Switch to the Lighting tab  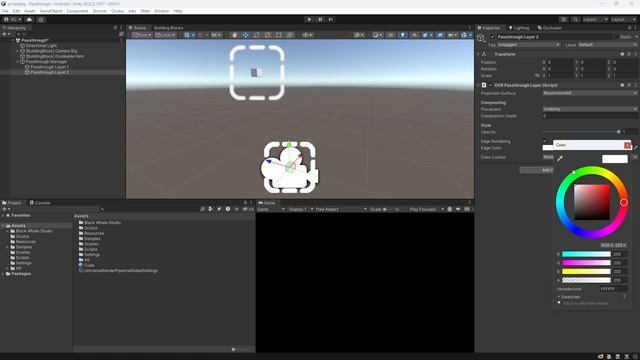[x=518, y=28]
